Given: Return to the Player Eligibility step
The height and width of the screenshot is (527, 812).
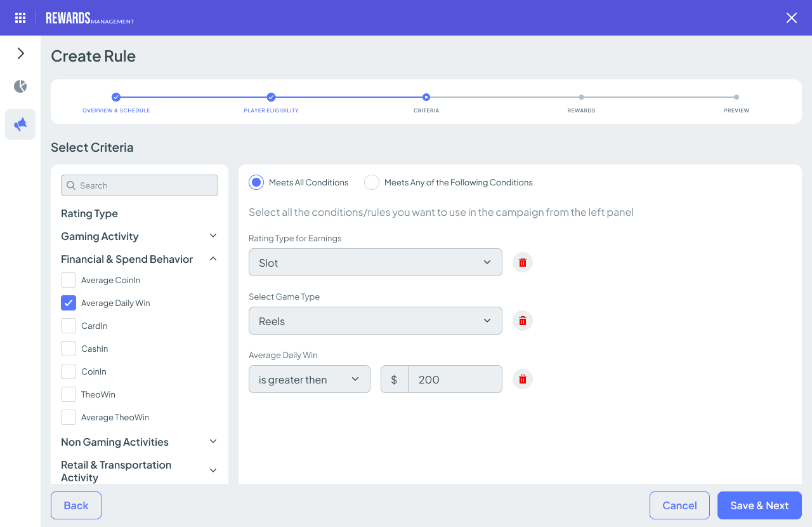Looking at the screenshot, I should point(271,97).
